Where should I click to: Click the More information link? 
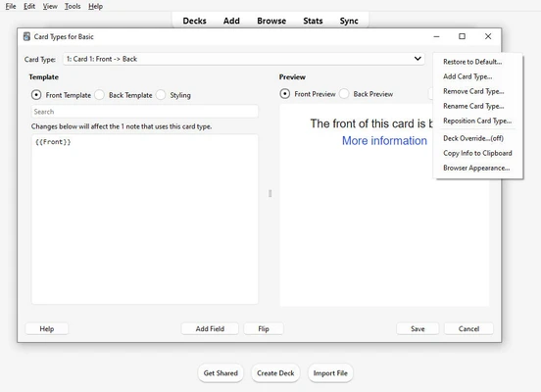click(x=384, y=141)
